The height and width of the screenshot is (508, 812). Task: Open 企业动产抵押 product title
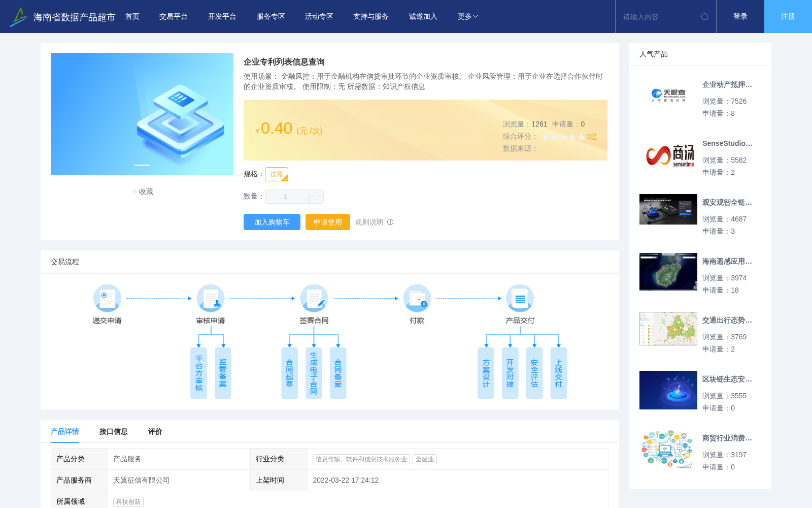click(x=727, y=85)
